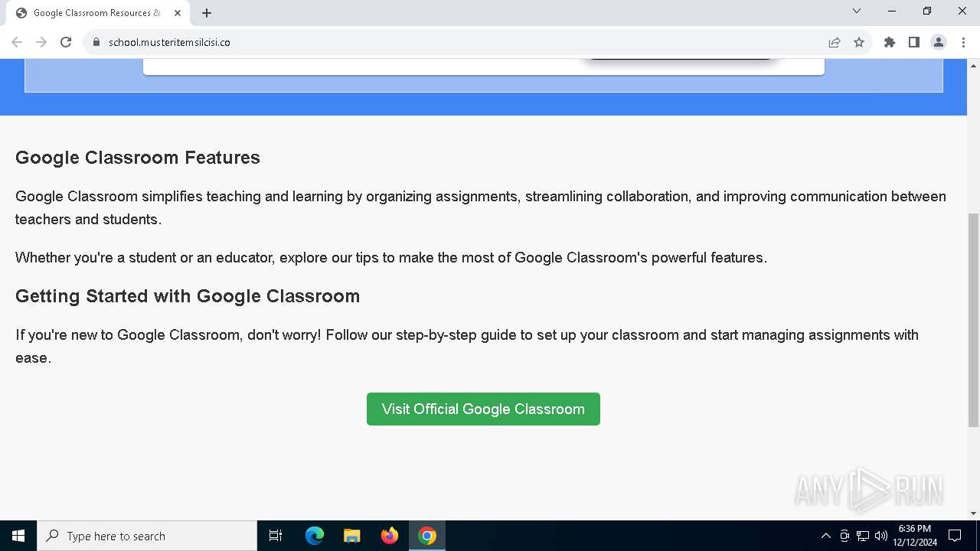Restore down the Chrome window
Viewport: 980px width, 551px height.
coord(927,11)
